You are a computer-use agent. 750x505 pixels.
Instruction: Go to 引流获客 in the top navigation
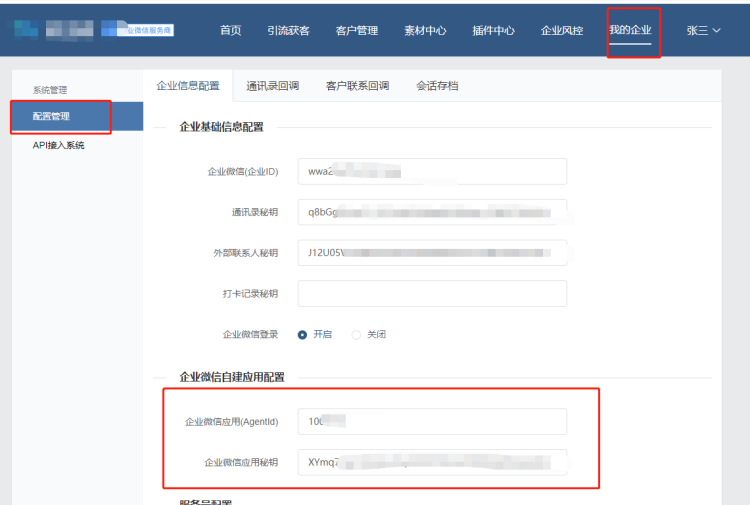(288, 30)
